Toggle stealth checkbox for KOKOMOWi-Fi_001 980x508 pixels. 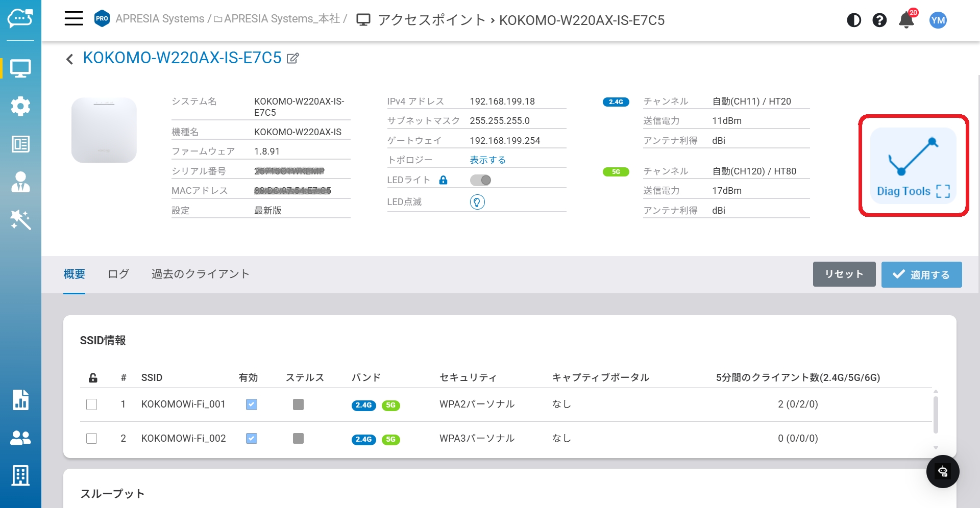click(x=298, y=404)
